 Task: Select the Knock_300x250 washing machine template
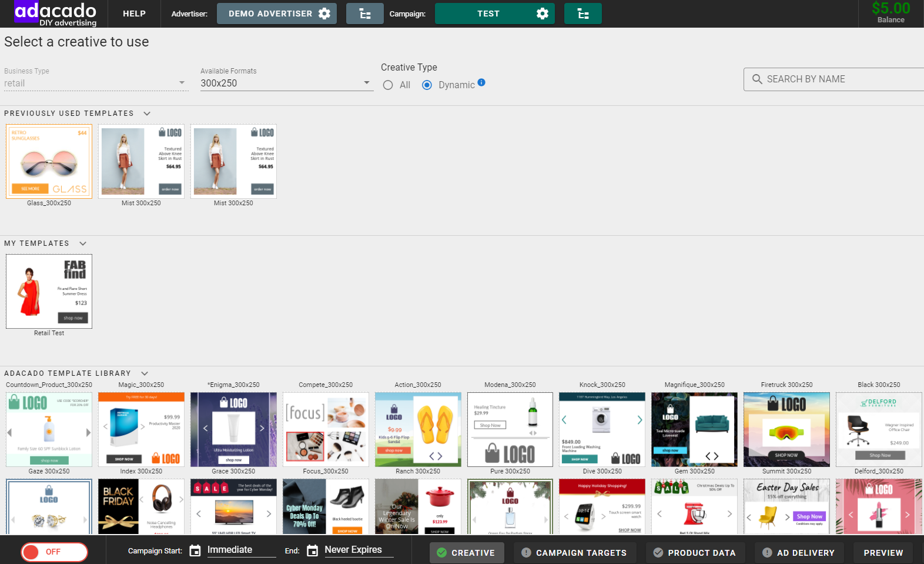[602, 430]
